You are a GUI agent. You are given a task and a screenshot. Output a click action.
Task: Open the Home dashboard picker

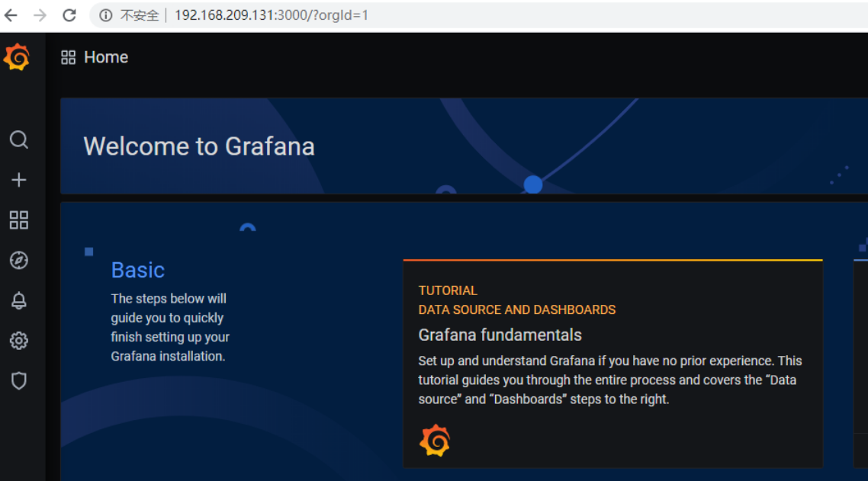[x=106, y=57]
